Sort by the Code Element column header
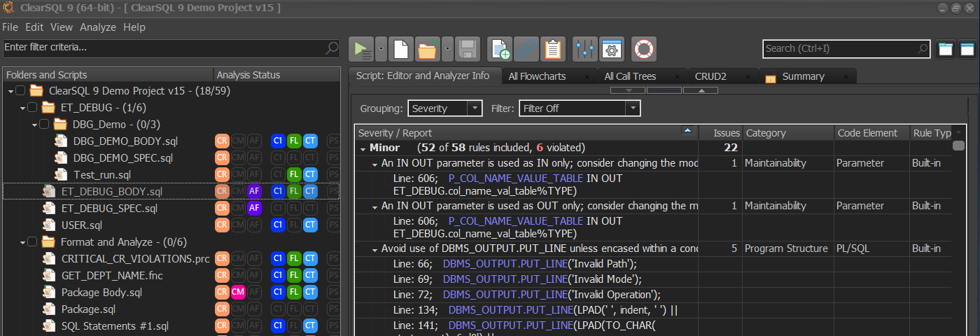The image size is (980, 336). [871, 133]
